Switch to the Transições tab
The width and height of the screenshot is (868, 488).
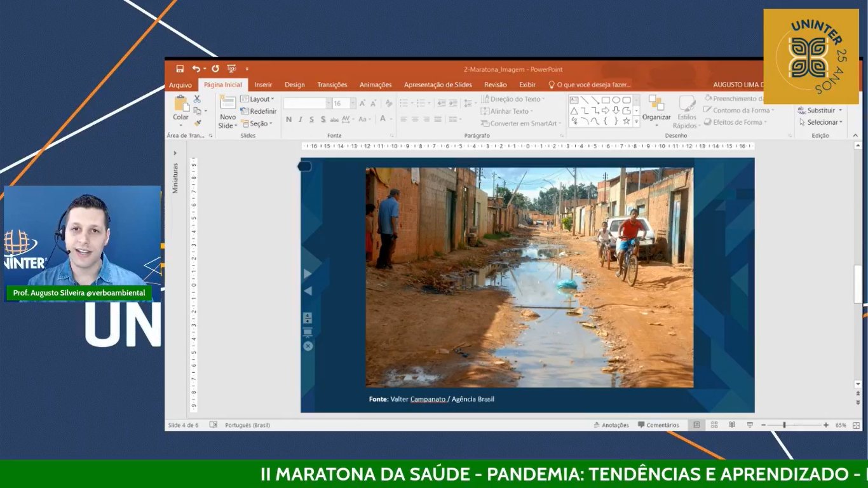coord(332,85)
